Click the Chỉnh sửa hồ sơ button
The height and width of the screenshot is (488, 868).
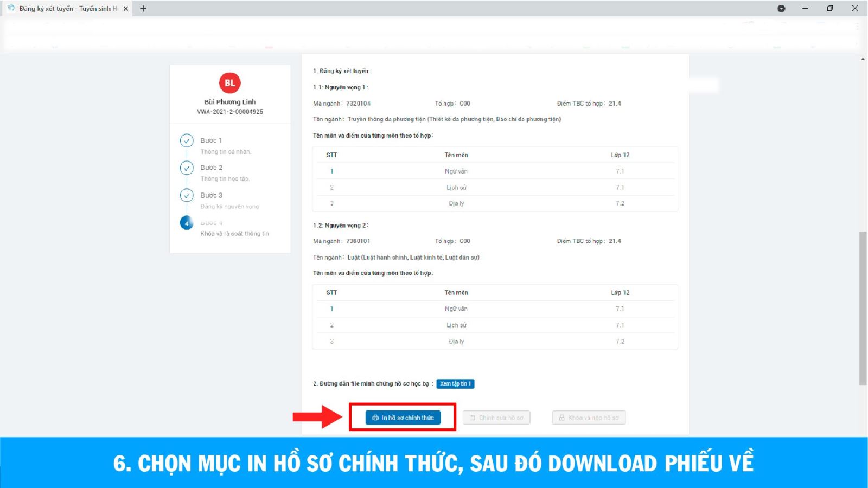pyautogui.click(x=496, y=418)
